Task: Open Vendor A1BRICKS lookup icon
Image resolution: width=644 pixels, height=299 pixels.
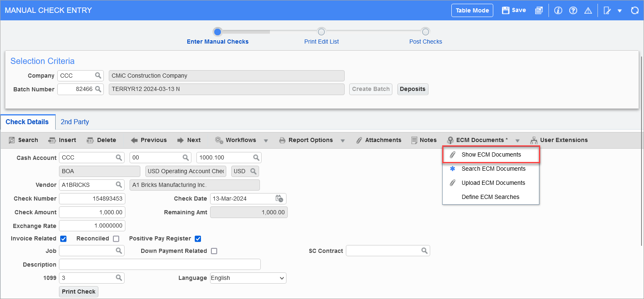Action: [x=119, y=185]
